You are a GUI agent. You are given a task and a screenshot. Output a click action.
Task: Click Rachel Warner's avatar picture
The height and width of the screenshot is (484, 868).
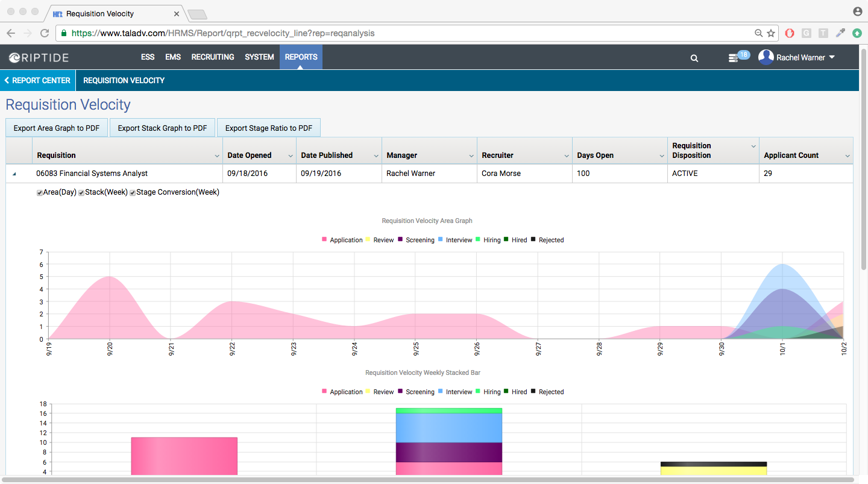766,57
